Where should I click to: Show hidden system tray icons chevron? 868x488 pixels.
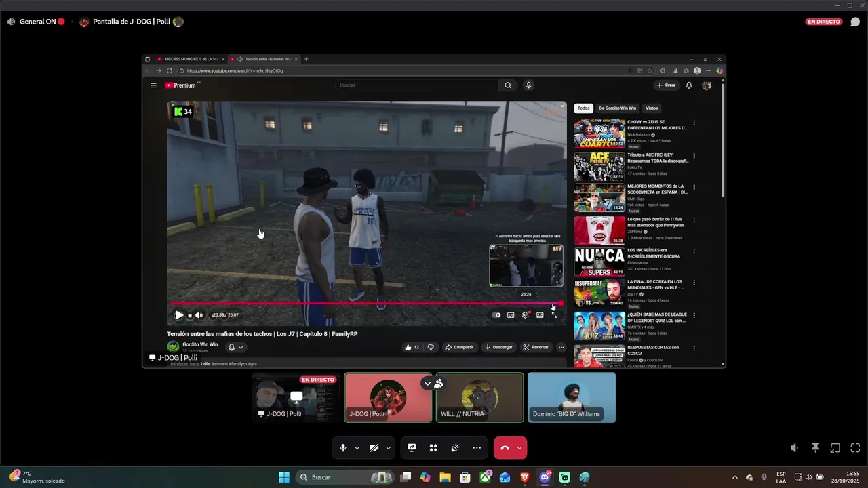734,477
